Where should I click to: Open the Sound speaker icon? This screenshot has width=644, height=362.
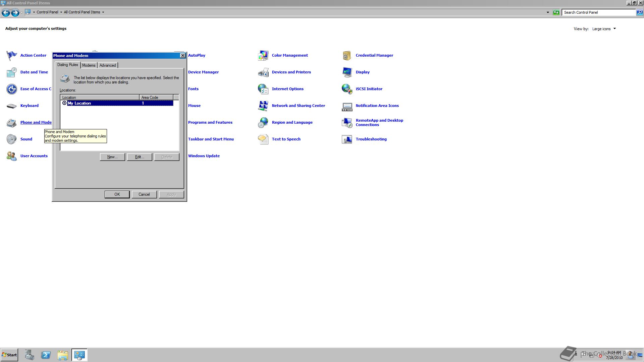12,139
